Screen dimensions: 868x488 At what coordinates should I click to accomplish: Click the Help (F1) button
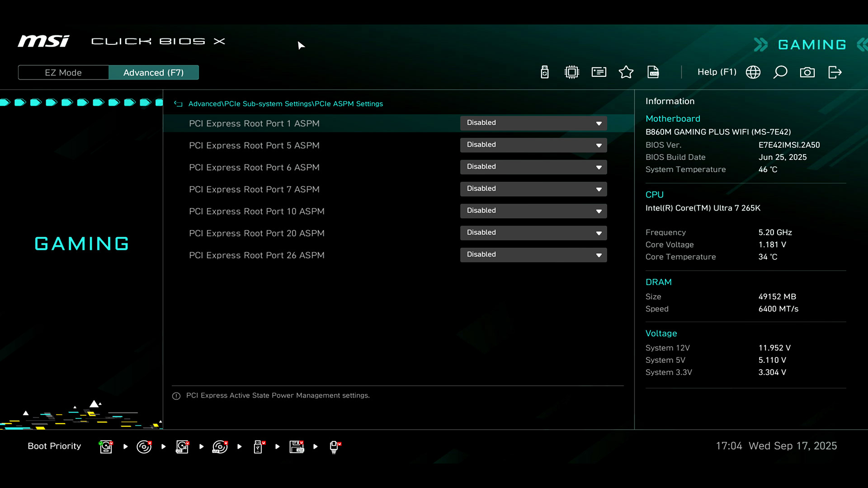(x=717, y=72)
